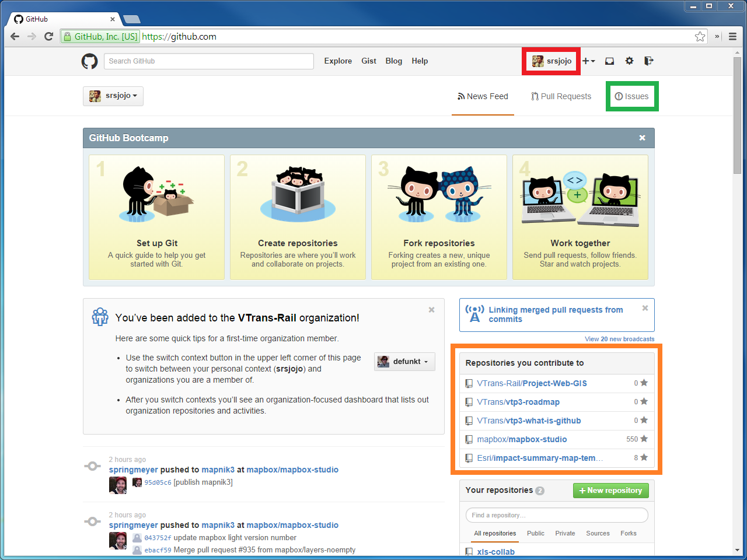Click the defunkt example context dropdown
This screenshot has height=560, width=747.
pos(404,362)
